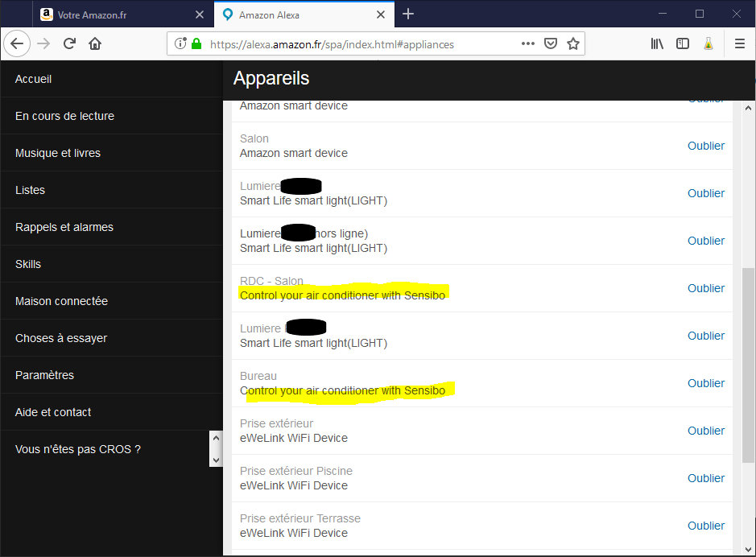Image resolution: width=756 pixels, height=557 pixels.
Task: Open the Pocket save icon
Action: 551,44
